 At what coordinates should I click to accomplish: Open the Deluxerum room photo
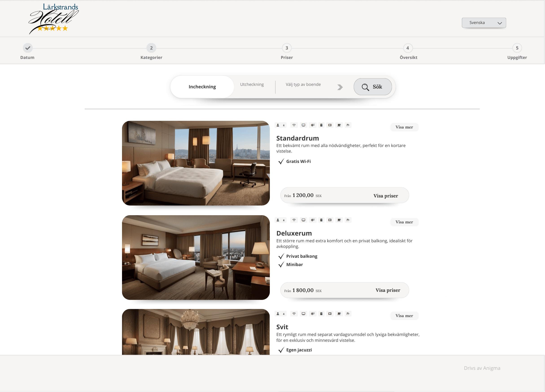click(196, 258)
